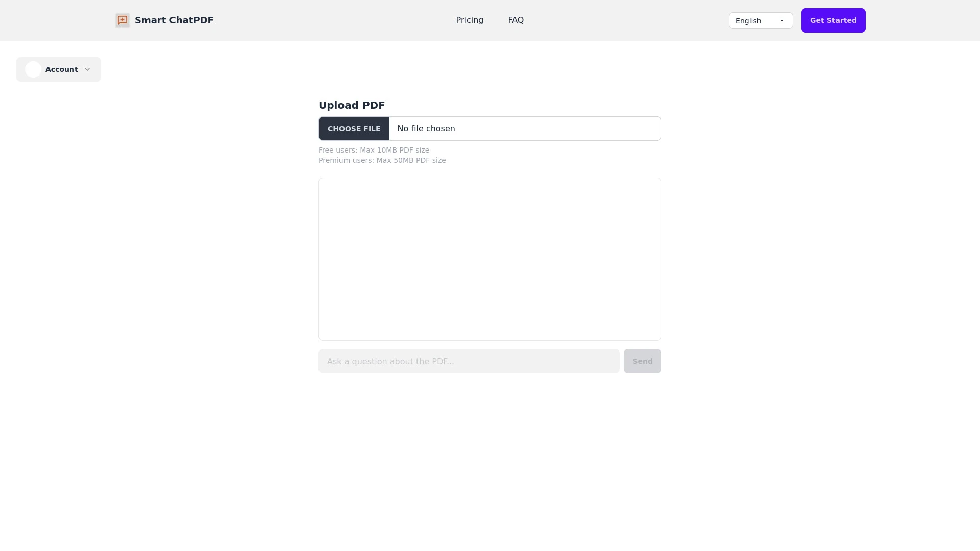Click the PDF upload icon in header

(x=122, y=20)
